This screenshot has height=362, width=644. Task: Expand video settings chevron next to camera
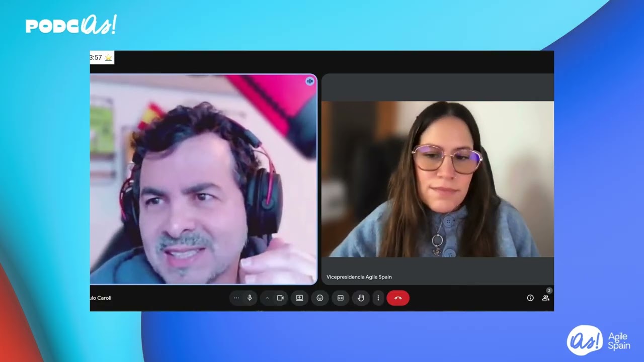(267, 298)
